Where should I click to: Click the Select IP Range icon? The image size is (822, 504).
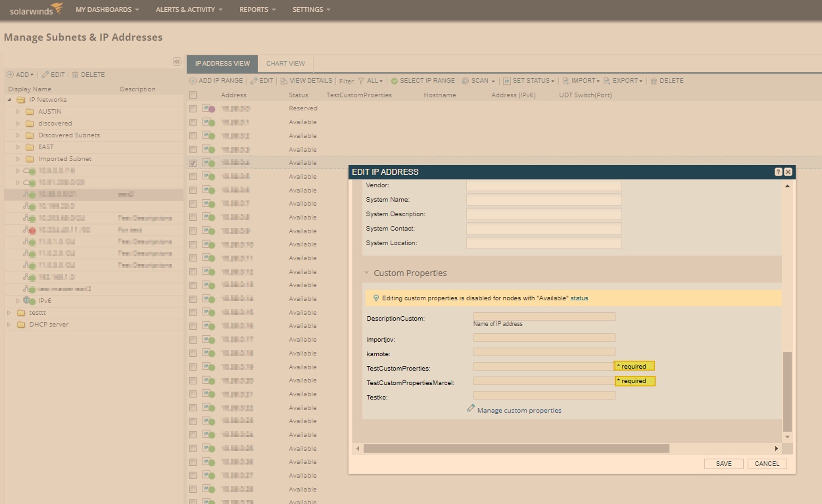(395, 81)
